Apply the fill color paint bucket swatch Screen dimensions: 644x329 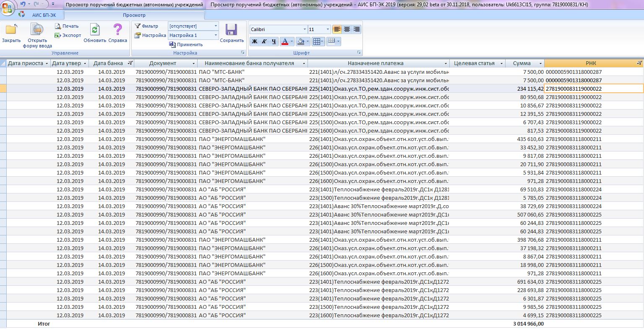click(300, 42)
